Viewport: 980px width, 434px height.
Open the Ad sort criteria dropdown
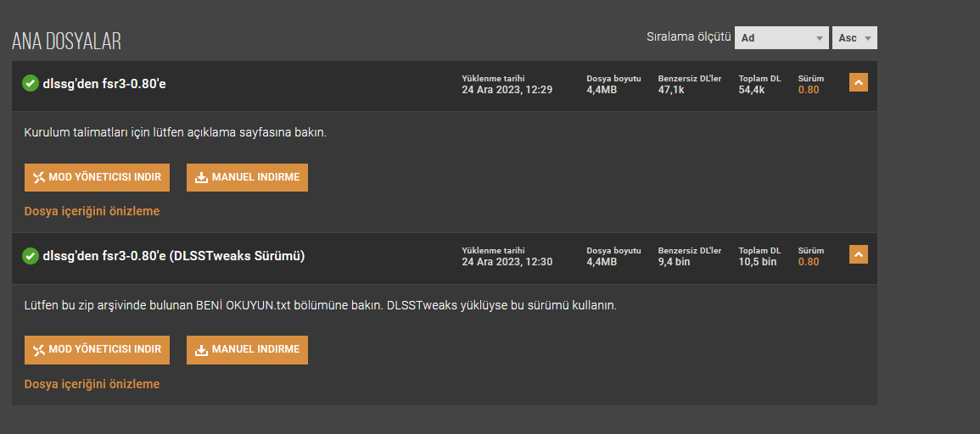[781, 37]
